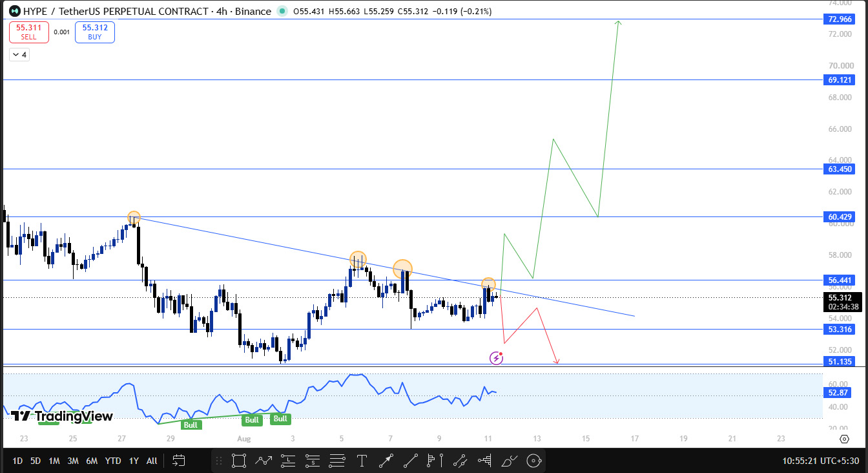Select the three horizontal lines drawing tool
Viewport: 868px width, 473px height.
[x=336, y=461]
